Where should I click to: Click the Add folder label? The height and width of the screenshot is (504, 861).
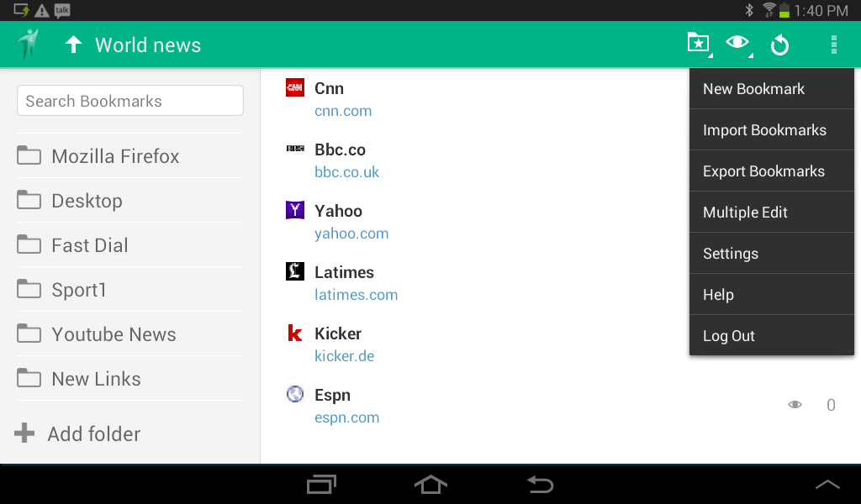point(94,433)
